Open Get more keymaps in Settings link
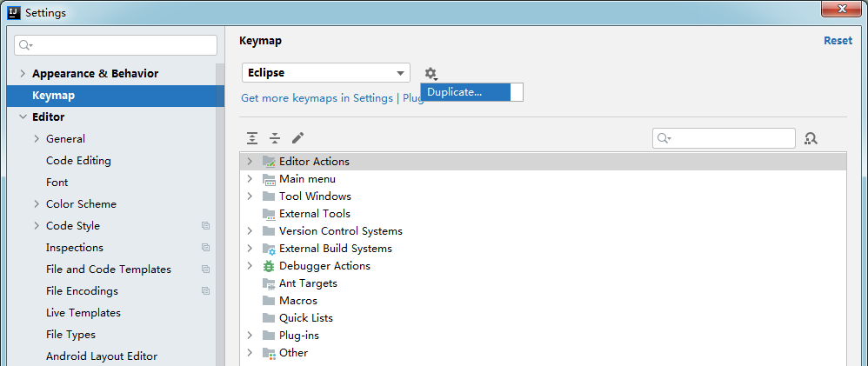This screenshot has width=868, height=366. point(317,98)
